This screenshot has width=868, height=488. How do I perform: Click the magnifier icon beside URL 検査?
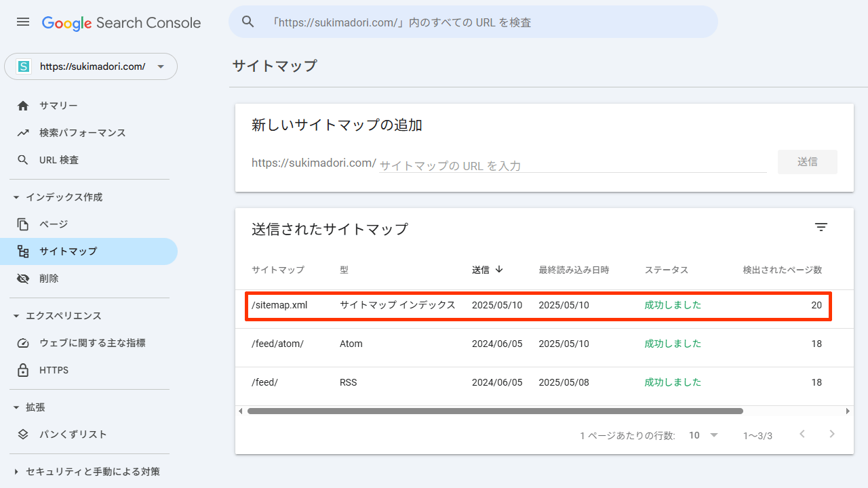23,160
